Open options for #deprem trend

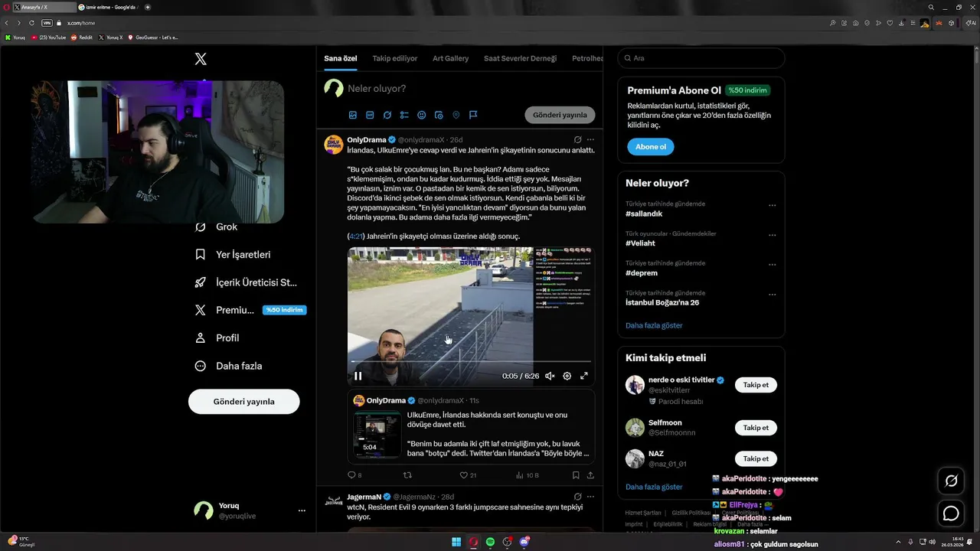772,264
